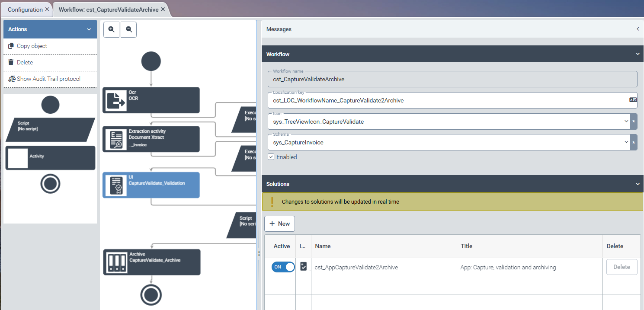Select the Document Xtract extraction activity icon
Screen dimensions: 644x310
click(x=116, y=139)
